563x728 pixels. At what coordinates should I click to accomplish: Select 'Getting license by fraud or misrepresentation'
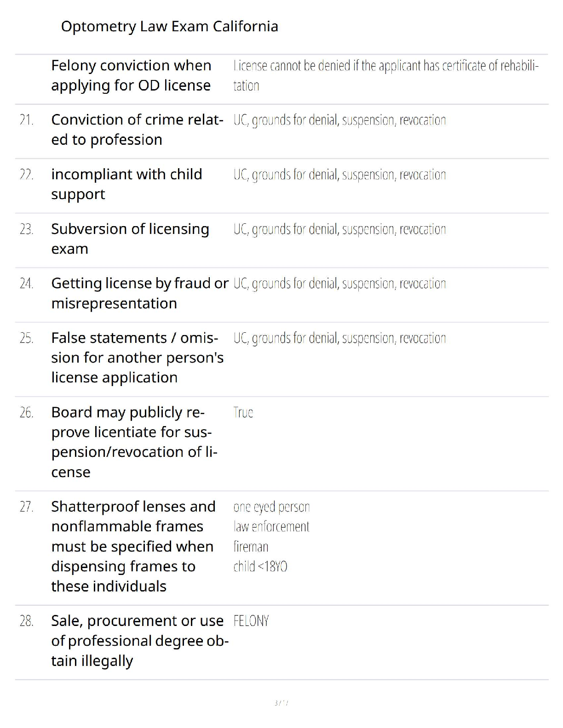[x=139, y=293]
